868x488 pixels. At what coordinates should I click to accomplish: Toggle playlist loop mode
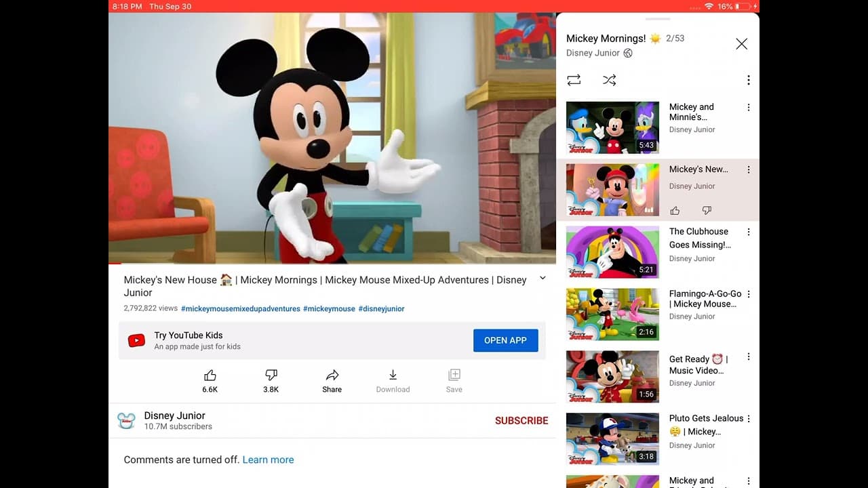pos(574,80)
